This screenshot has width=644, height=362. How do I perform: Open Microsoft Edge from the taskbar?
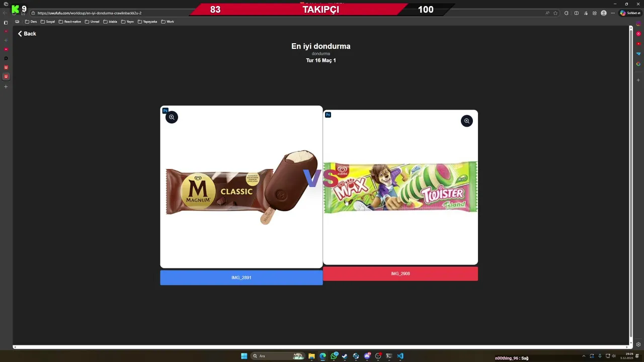(x=323, y=356)
